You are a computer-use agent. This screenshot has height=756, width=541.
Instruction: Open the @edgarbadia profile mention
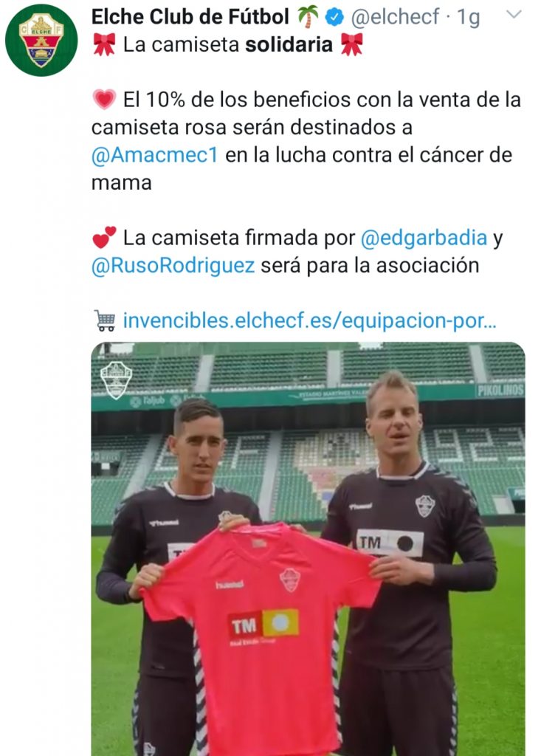[x=424, y=238]
